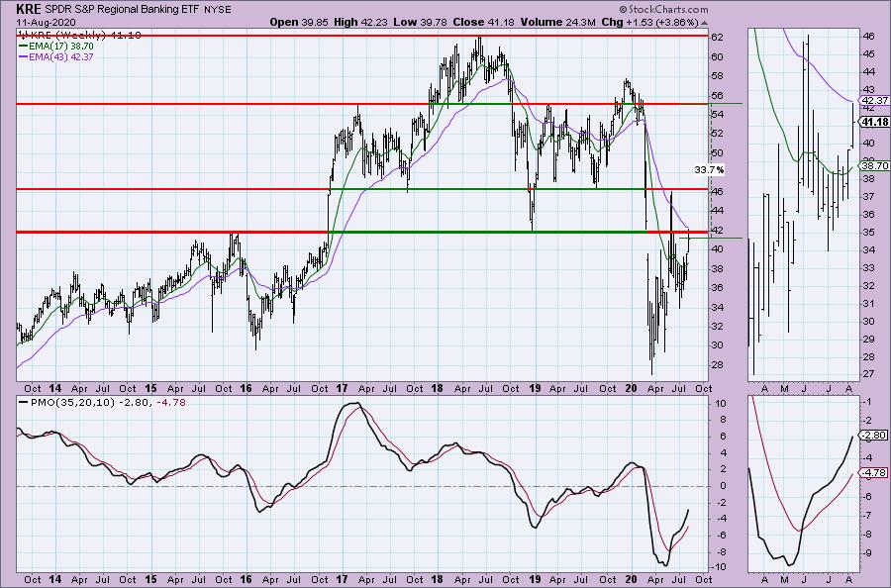This screenshot has width=891, height=588.
Task: Click the 38.70 price tag in the zoom panel
Action: tap(874, 166)
